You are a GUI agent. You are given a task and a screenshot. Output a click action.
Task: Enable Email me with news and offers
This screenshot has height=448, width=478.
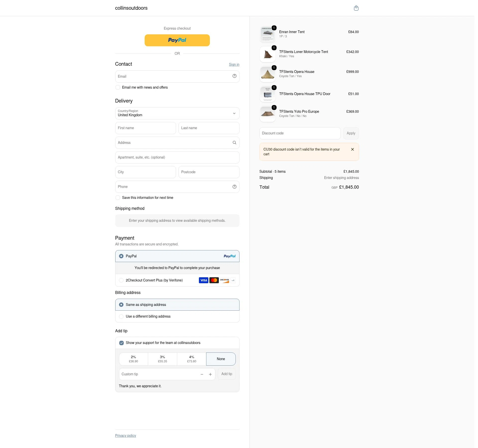pyautogui.click(x=118, y=87)
